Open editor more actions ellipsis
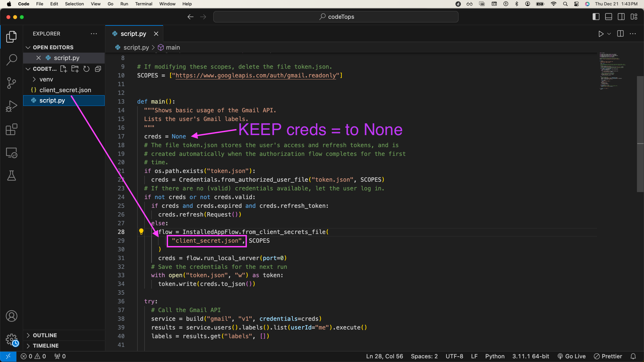The height and width of the screenshot is (362, 644). (633, 34)
